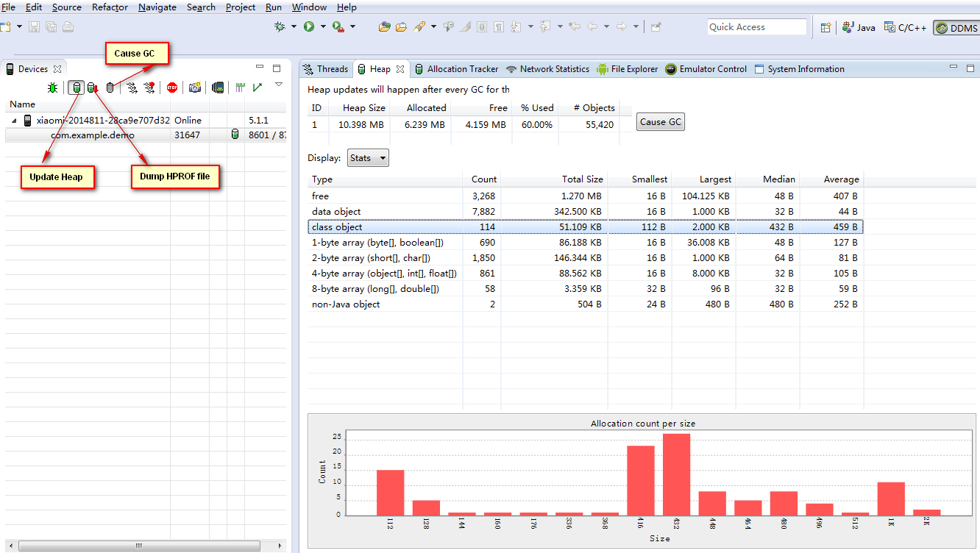Switch to the Allocation Tracker tab
This screenshot has height=553, width=980.
click(456, 68)
